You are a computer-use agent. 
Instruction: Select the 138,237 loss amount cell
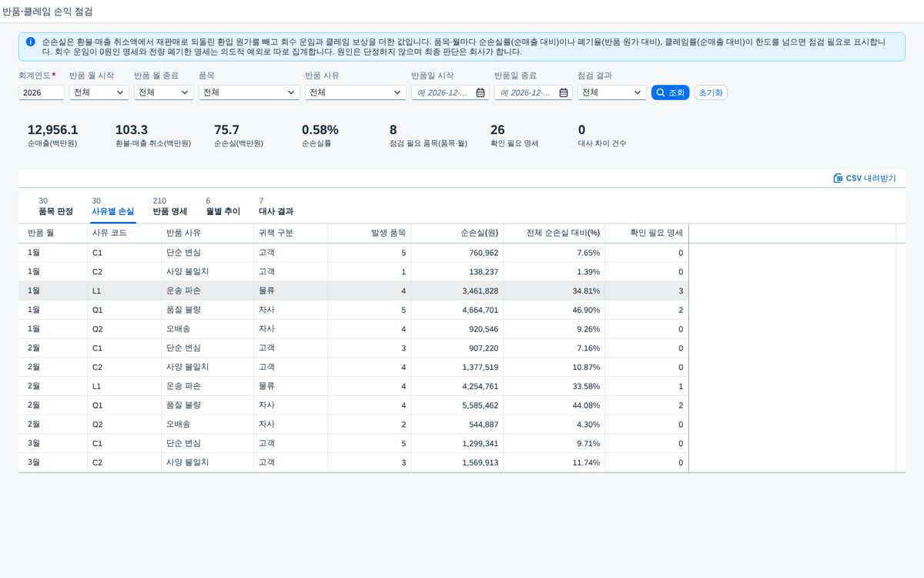[x=457, y=272]
